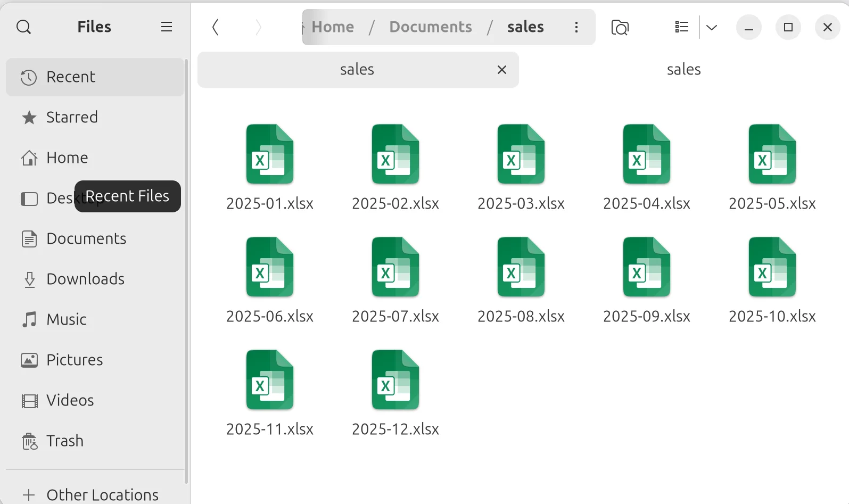Open Music in the sidebar
The width and height of the screenshot is (849, 504).
[x=95, y=320]
